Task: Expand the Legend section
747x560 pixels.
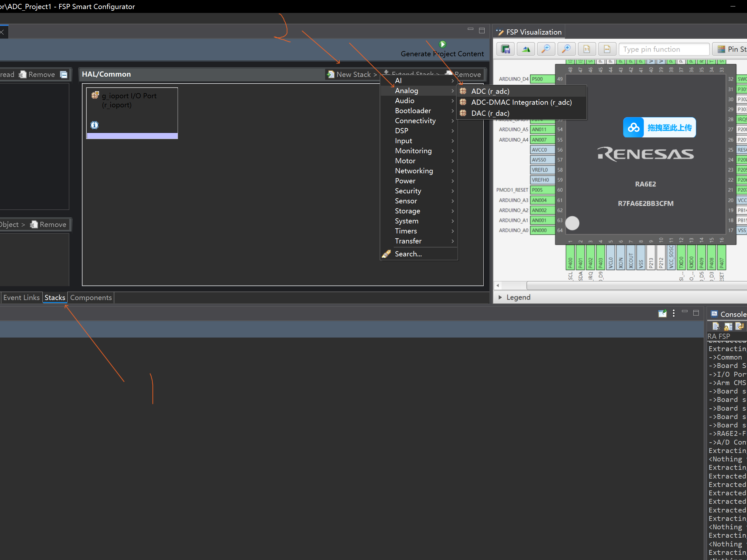Action: coord(500,297)
